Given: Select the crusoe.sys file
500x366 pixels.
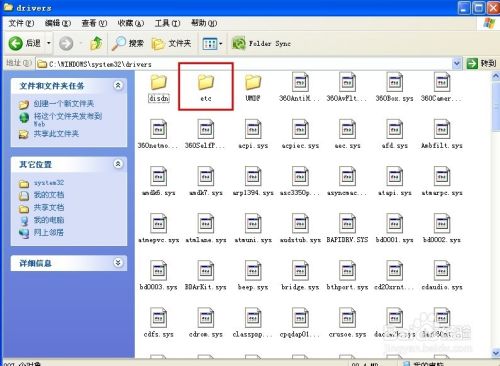Looking at the screenshot, I should tap(347, 323).
